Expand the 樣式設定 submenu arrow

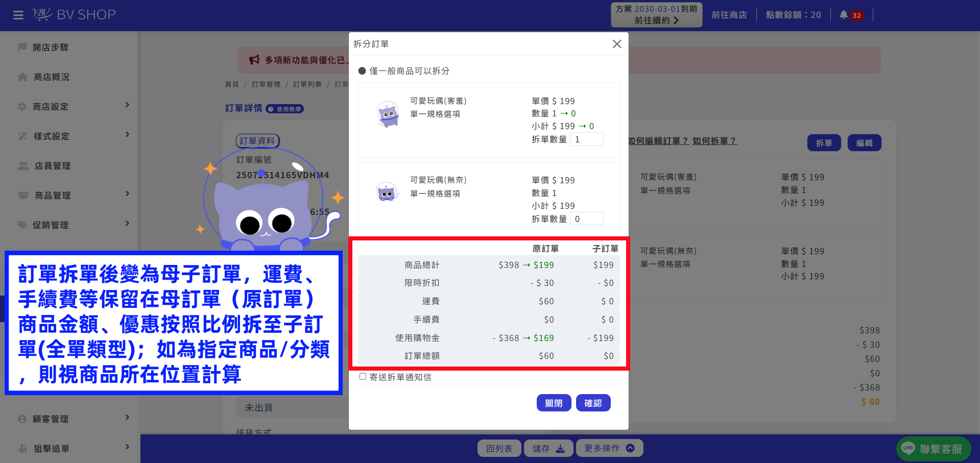click(127, 135)
